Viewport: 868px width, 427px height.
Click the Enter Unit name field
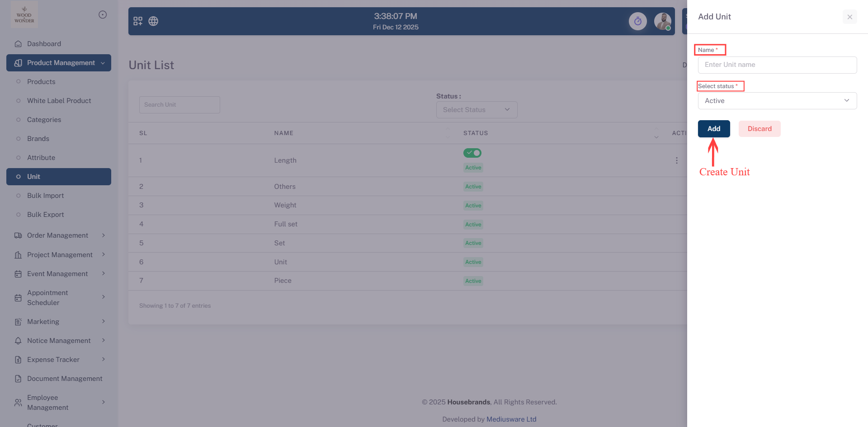click(x=777, y=65)
